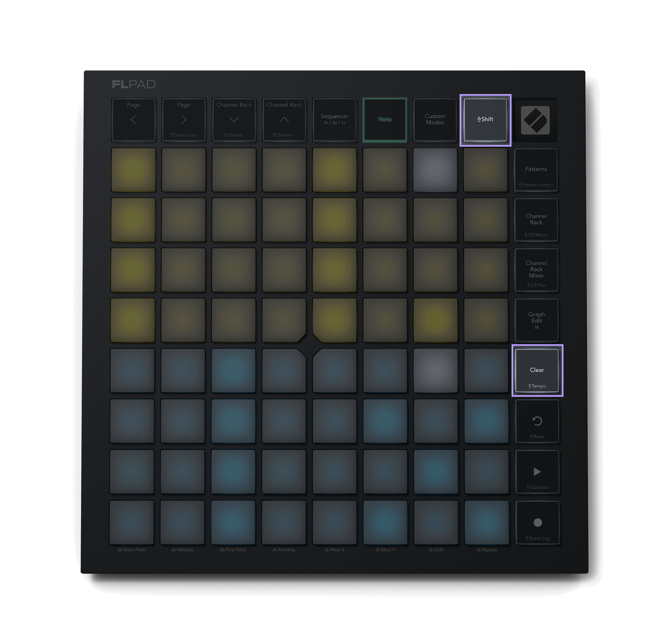669x644 pixels.
Task: Click the Record Score Log button
Action: point(538,523)
